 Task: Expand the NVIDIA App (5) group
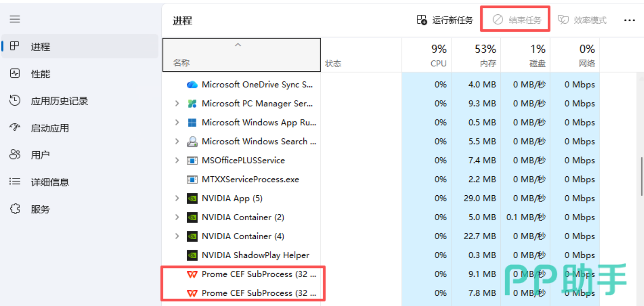(177, 198)
